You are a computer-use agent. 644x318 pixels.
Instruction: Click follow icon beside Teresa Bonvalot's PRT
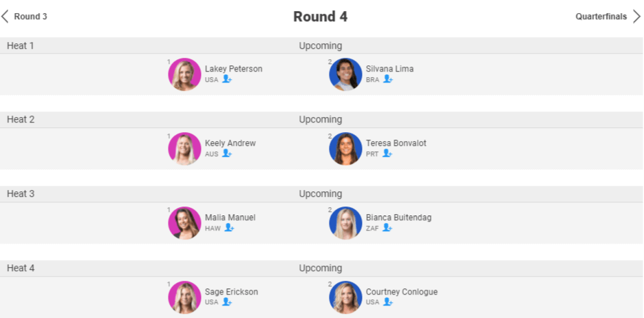[x=387, y=153]
